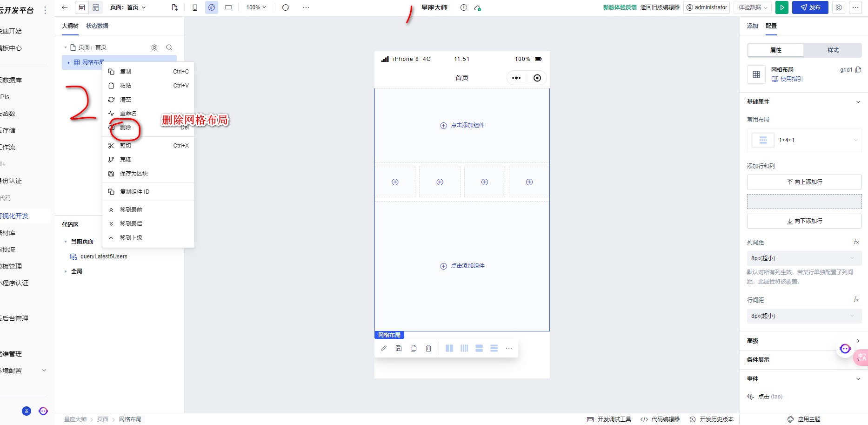
Task: Click the fx icon next to 行间距
Action: (x=856, y=299)
